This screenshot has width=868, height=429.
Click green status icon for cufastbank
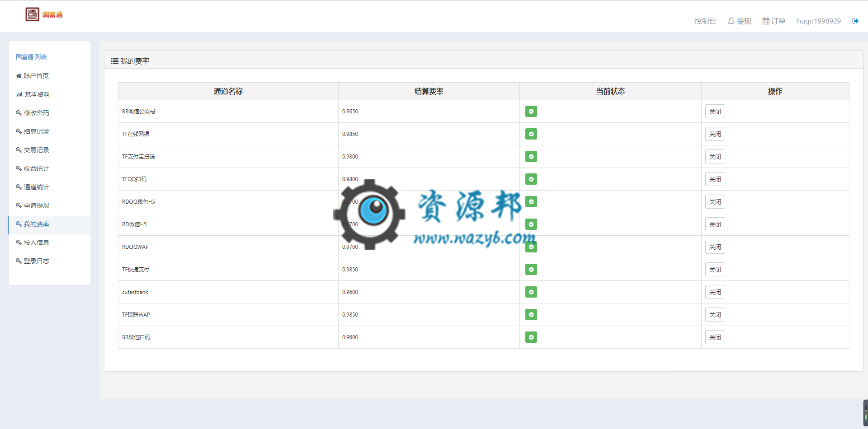click(x=531, y=292)
